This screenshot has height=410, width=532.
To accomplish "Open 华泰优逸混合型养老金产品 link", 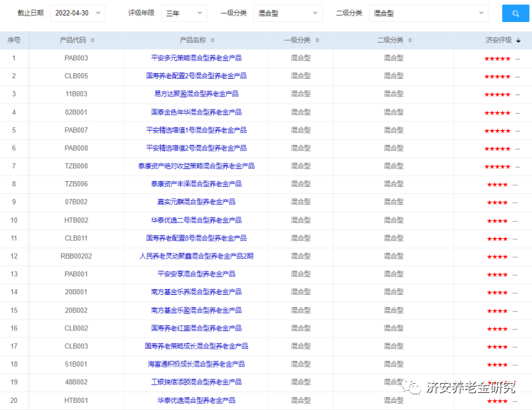I will (196, 401).
